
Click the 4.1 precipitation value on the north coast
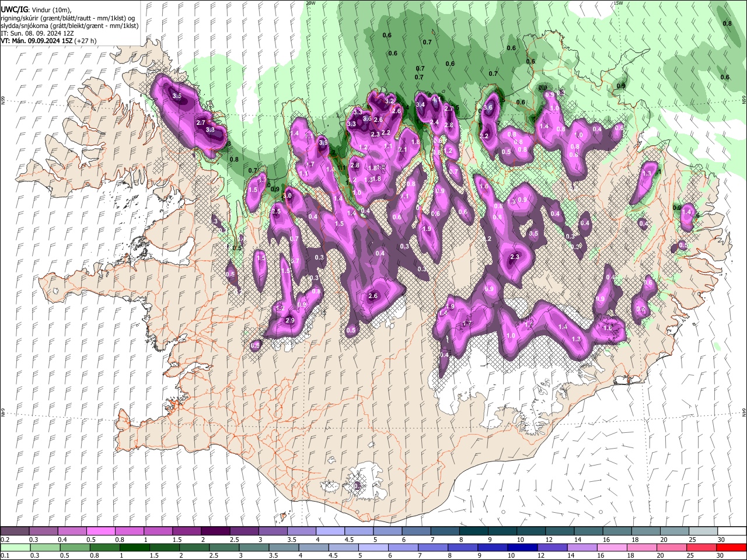coord(436,100)
